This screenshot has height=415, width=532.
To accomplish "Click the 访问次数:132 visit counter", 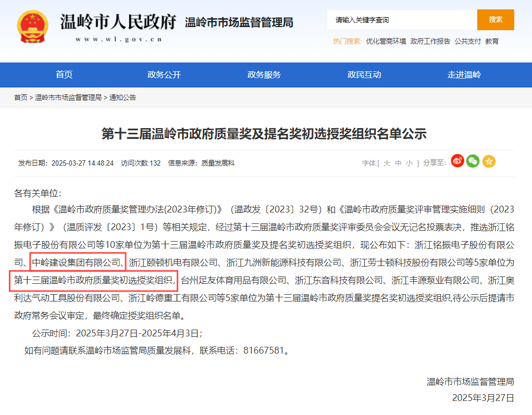I will pos(141,164).
